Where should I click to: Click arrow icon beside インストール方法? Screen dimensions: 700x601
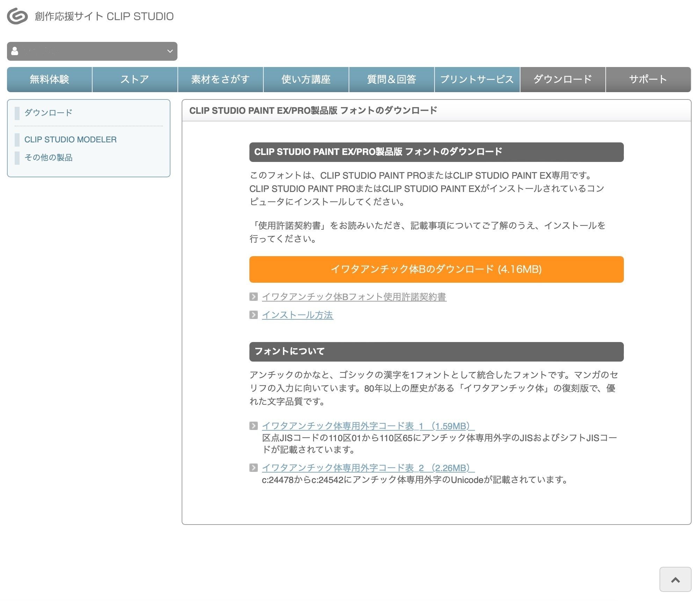coord(254,315)
